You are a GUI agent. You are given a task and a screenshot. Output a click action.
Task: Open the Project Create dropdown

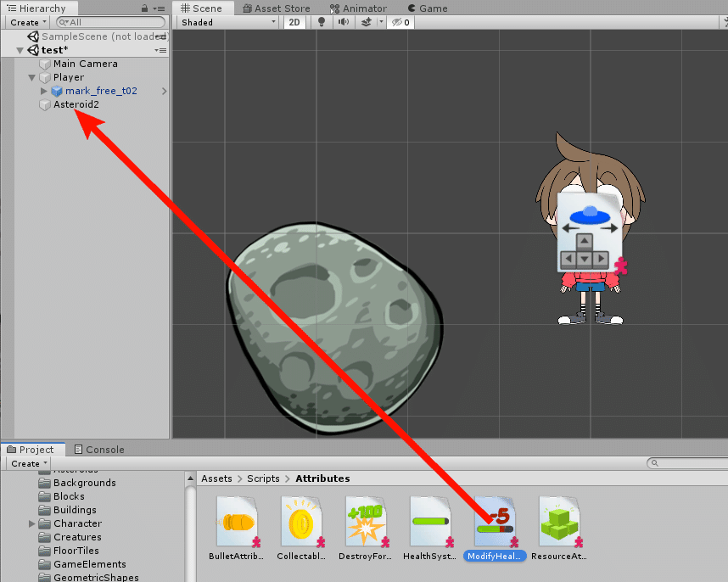coord(29,464)
